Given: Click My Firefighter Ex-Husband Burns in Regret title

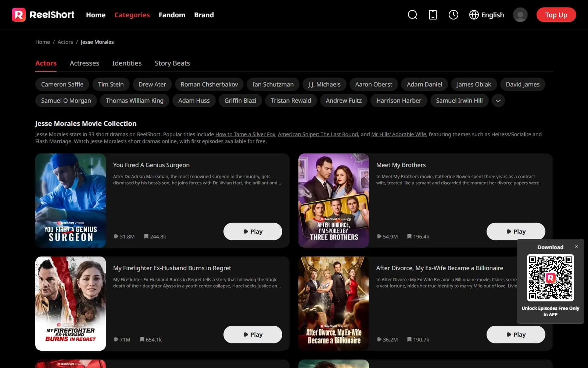Looking at the screenshot, I should point(172,268).
